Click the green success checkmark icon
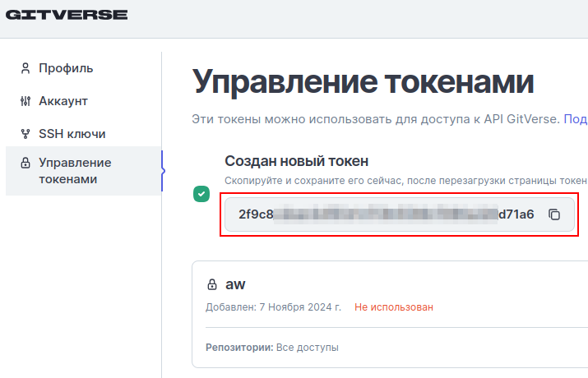Viewport: 588px width, 378px height. [201, 194]
